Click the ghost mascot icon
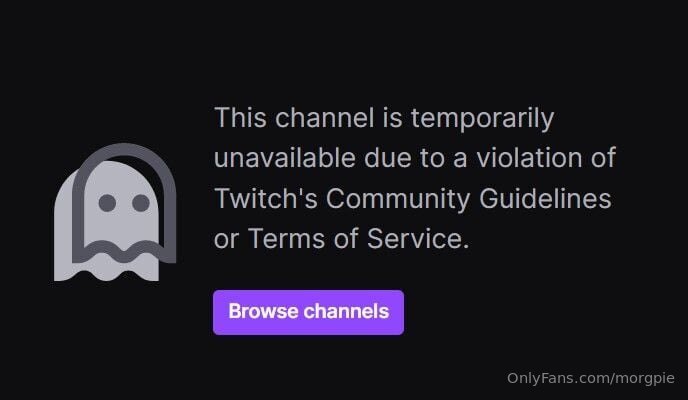Image resolution: width=688 pixels, height=400 pixels. 115,212
